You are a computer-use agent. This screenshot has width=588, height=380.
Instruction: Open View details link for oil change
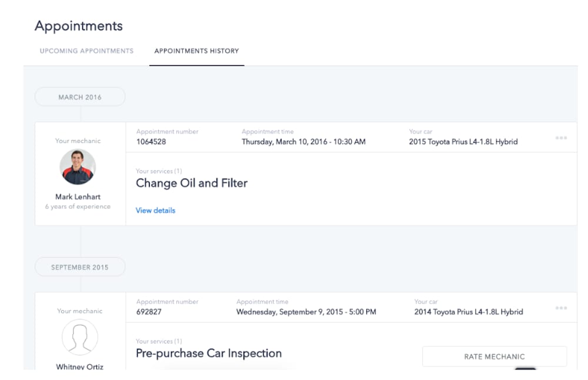[155, 211]
